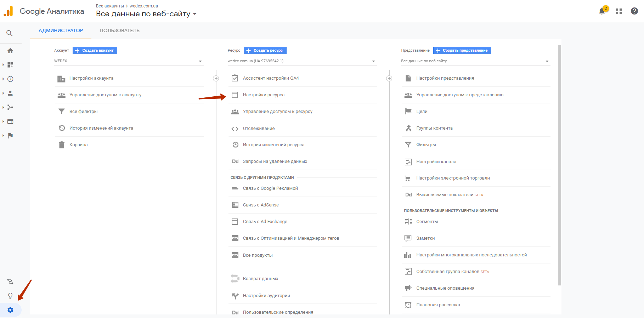Screen dimensions: 644x318
Task: Click Google Analytics logo
Action: 8,11
